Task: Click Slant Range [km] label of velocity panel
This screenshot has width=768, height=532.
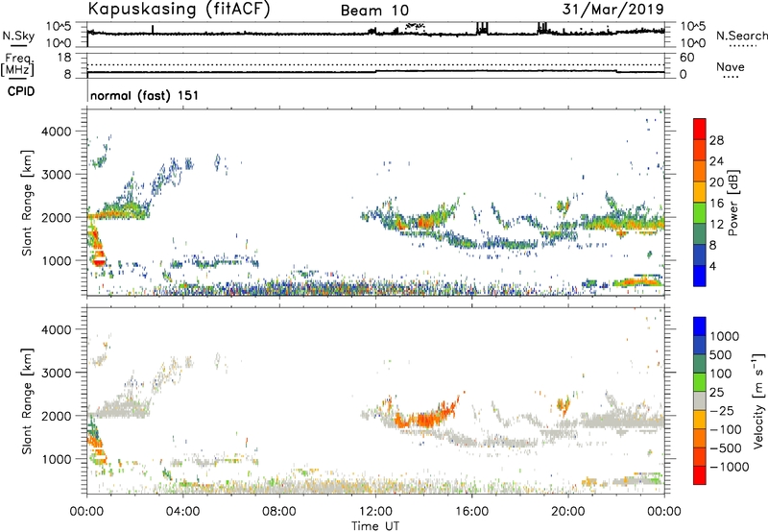Action: pos(27,401)
